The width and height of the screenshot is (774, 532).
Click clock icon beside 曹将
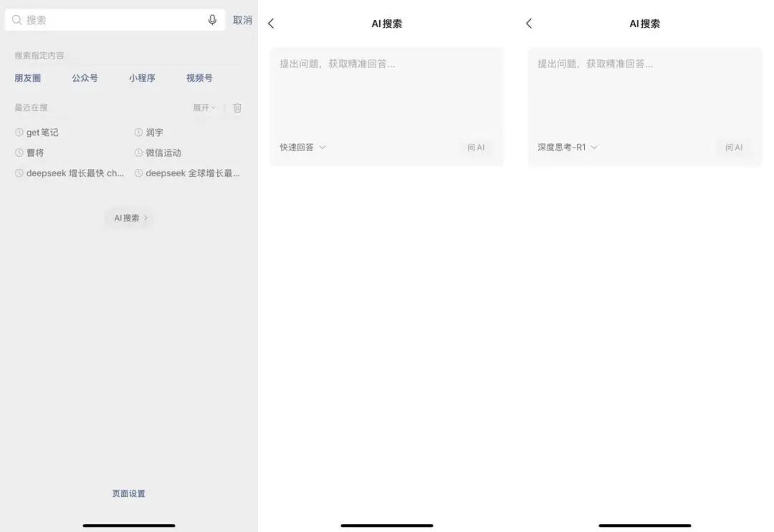[19, 153]
